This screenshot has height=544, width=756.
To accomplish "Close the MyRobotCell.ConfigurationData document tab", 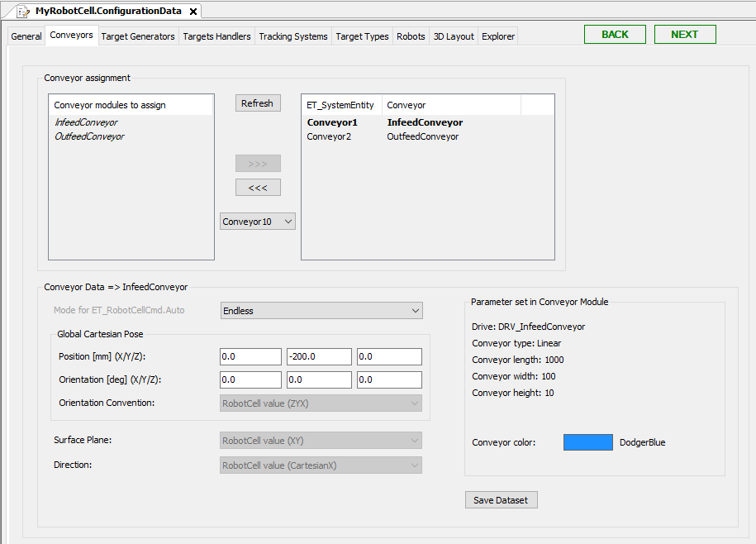I will (193, 12).
